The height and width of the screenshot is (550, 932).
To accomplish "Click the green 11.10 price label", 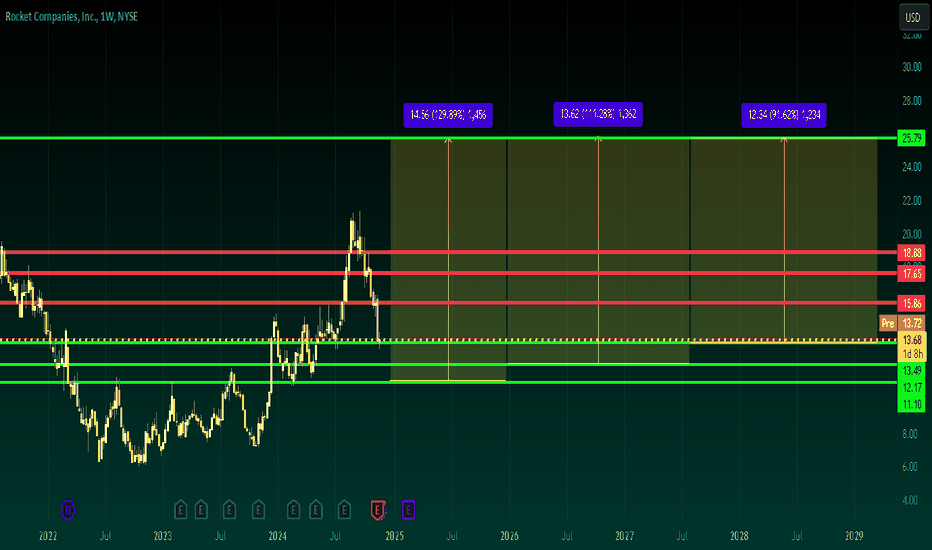I will click(x=912, y=404).
